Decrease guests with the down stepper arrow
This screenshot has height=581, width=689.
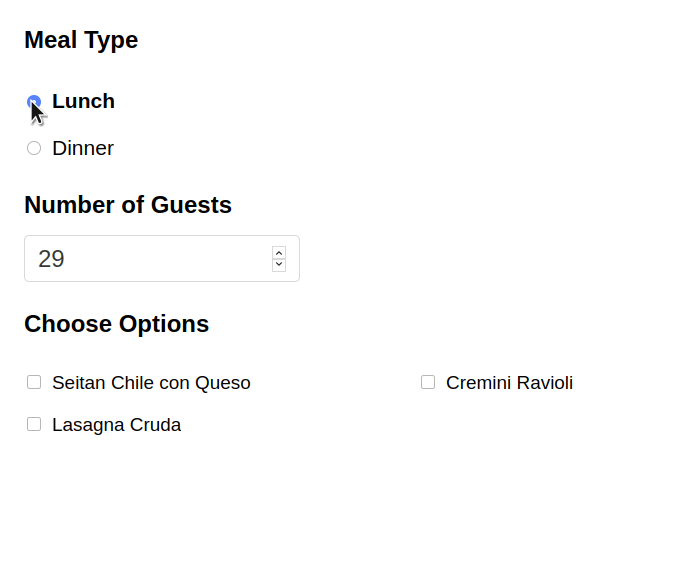[279, 265]
